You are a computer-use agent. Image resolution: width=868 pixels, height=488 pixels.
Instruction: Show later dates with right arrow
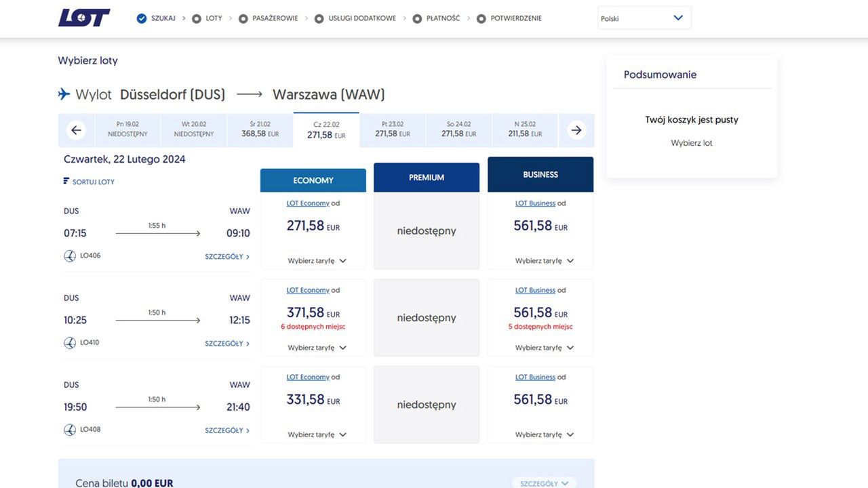(576, 130)
